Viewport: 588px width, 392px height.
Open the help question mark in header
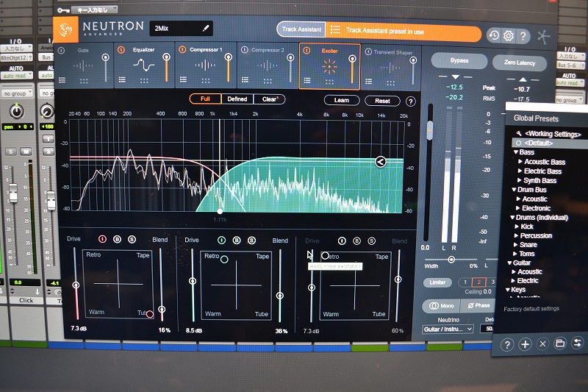pos(523,36)
